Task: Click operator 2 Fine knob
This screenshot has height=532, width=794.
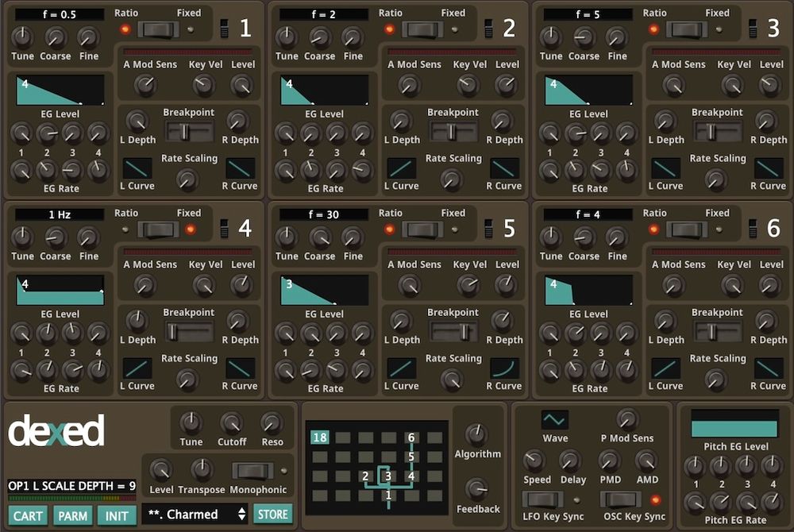Action: tap(353, 37)
